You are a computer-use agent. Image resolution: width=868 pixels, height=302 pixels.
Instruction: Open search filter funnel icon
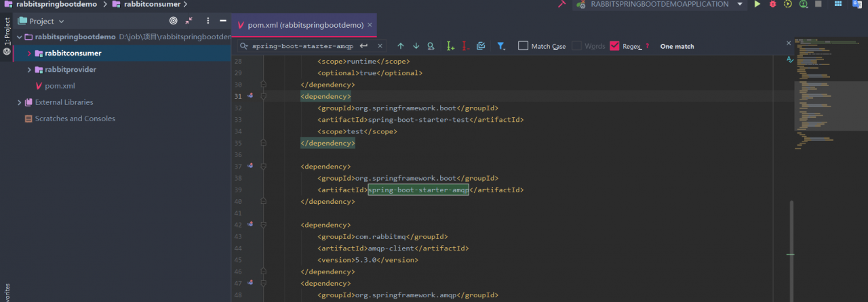pyautogui.click(x=500, y=46)
